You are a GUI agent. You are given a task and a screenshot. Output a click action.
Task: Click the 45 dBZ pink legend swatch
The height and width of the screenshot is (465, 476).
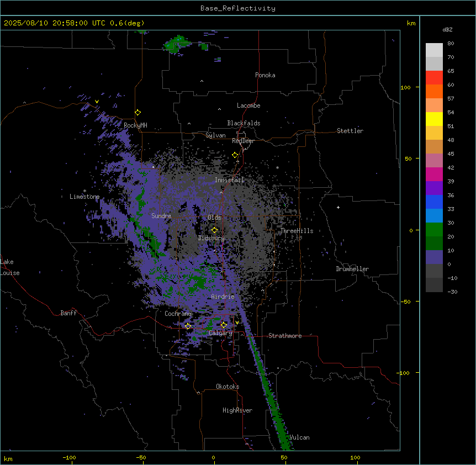[434, 160]
